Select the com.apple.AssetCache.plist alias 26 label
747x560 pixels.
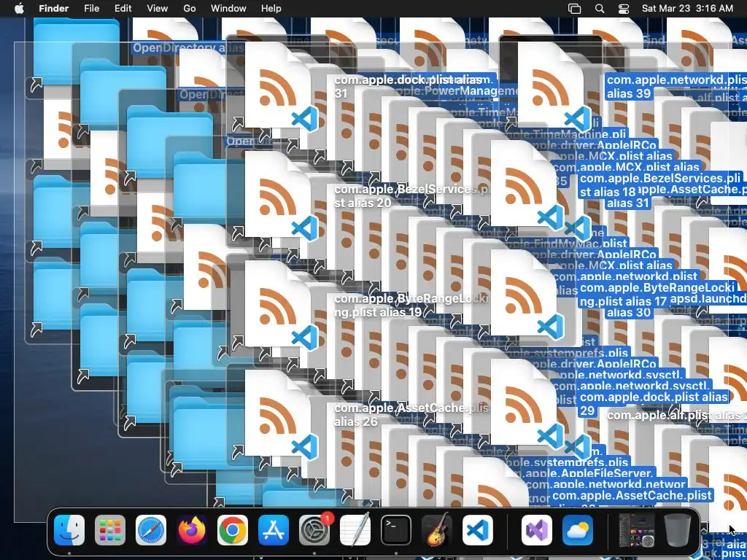(411, 415)
